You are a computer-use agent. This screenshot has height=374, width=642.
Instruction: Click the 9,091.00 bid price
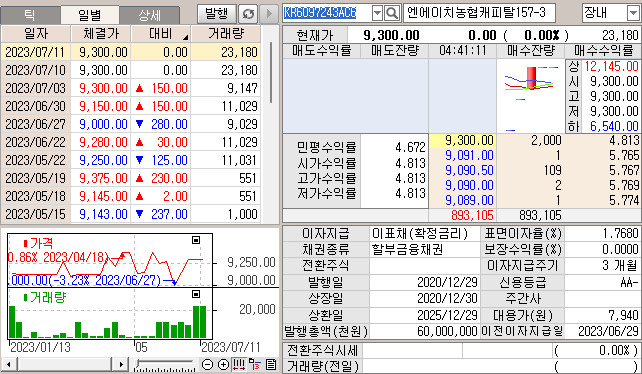(x=469, y=156)
